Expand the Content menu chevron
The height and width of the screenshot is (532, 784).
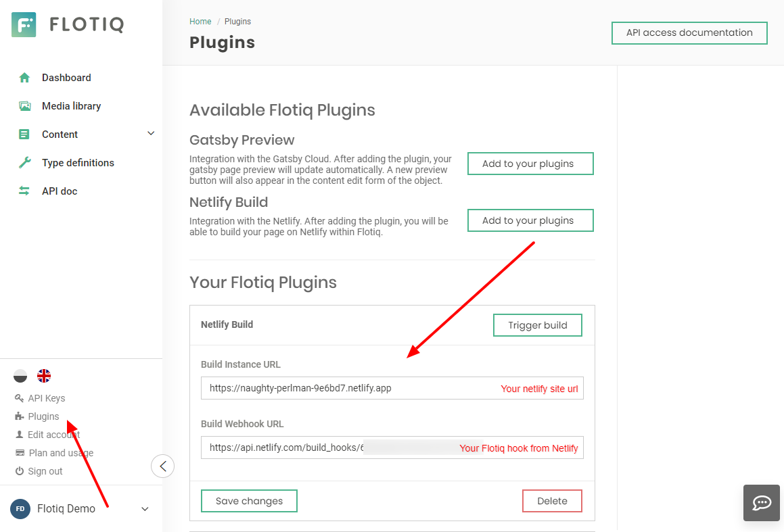[x=150, y=133]
